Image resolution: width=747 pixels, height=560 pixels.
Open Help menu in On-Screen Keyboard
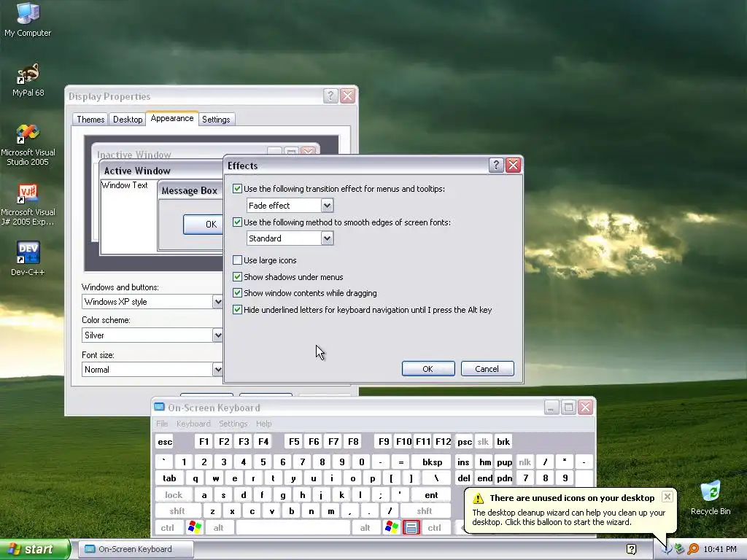263,424
